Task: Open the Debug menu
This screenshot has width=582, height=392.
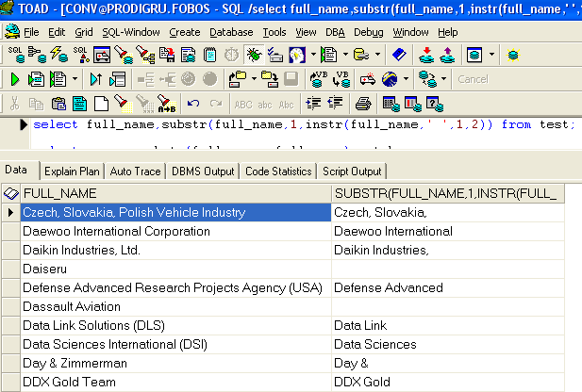Action: pyautogui.click(x=369, y=33)
